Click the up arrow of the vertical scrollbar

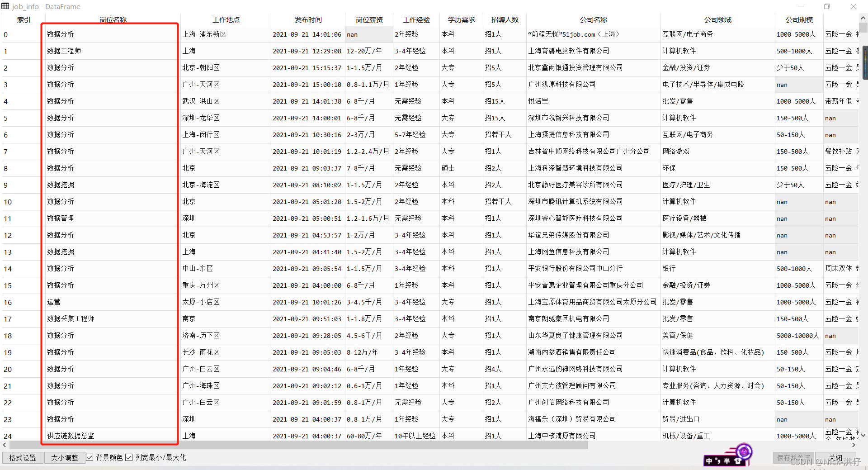[863, 18]
